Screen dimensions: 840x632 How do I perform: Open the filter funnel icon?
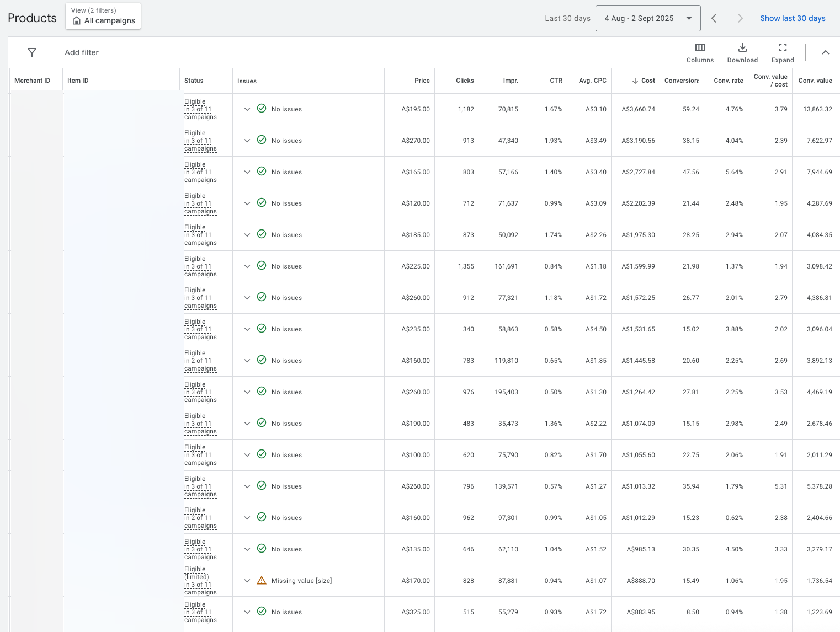(x=32, y=52)
